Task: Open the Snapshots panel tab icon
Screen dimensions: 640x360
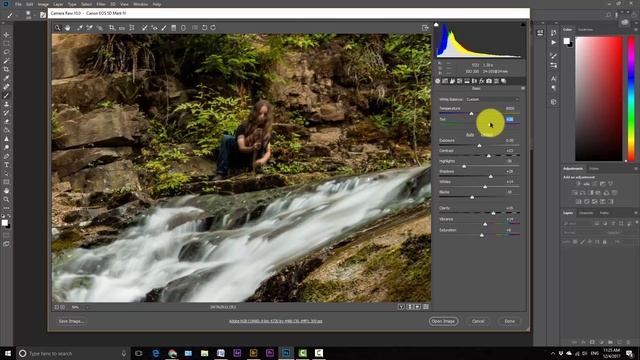Action: (504, 81)
